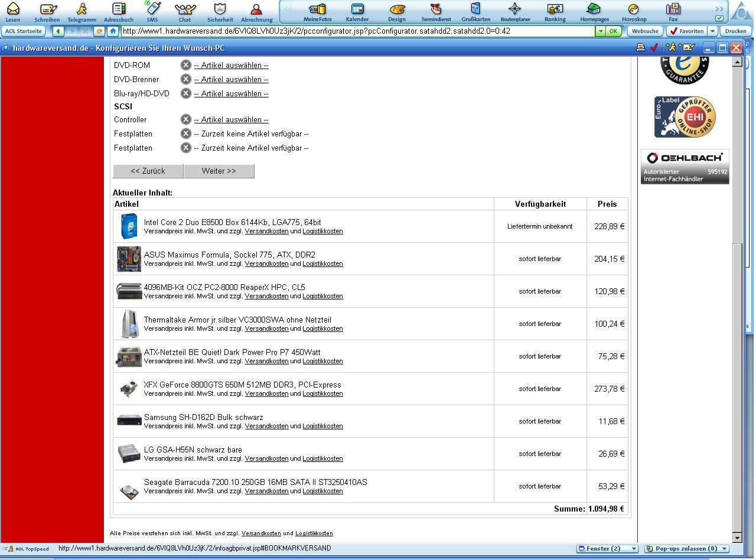Viewport: 756px width, 560px height.
Task: Click the Schreiben compose icon
Action: click(x=47, y=11)
